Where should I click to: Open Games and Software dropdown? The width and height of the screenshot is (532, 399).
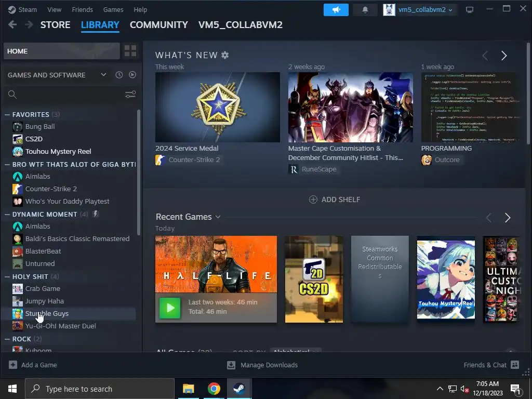103,75
